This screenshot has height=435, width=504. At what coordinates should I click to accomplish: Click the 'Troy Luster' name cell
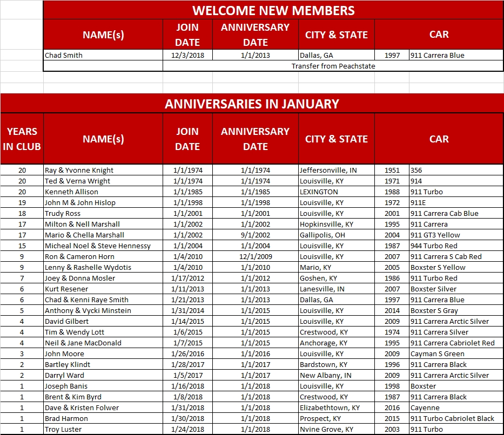tap(103, 429)
